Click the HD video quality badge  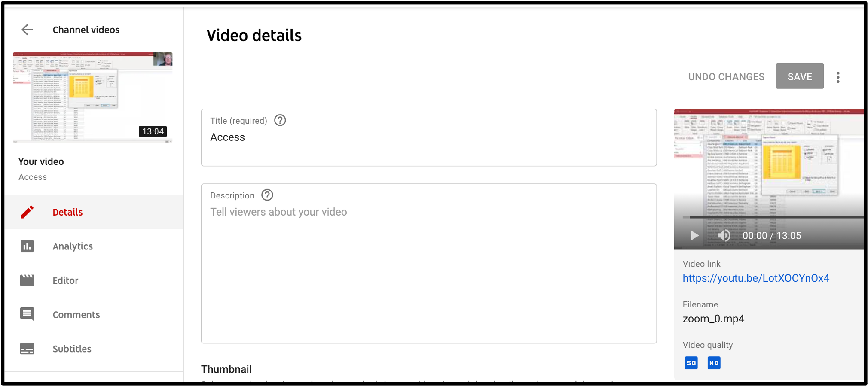(x=714, y=362)
